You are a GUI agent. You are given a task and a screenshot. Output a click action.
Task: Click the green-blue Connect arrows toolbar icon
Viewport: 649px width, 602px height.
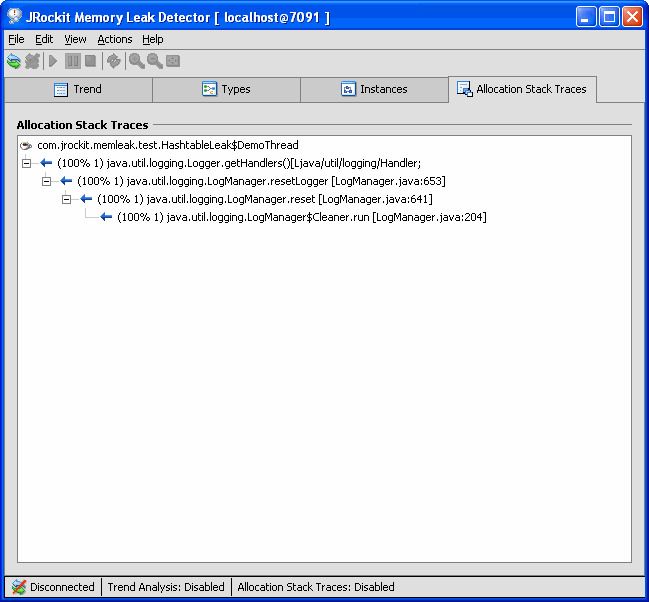pyautogui.click(x=14, y=61)
